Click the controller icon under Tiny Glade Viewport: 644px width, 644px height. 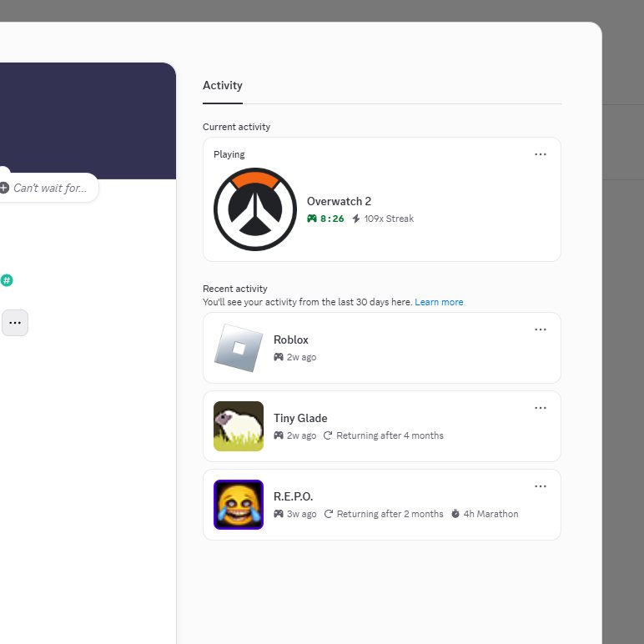pyautogui.click(x=279, y=435)
